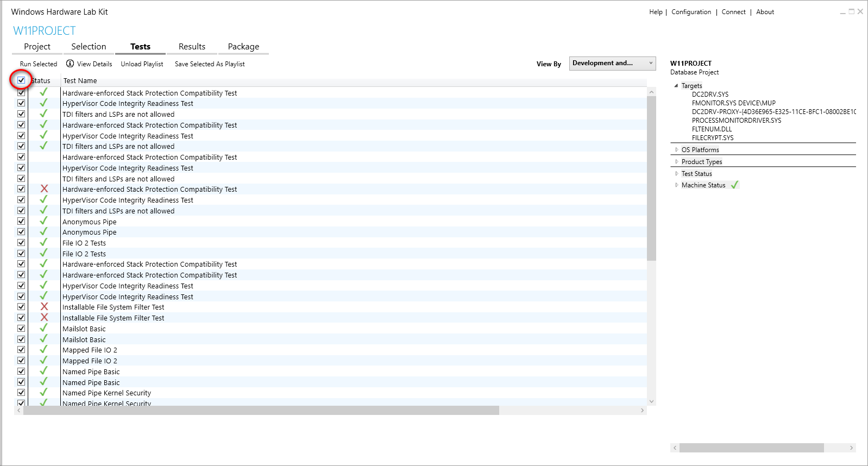Open the Configuration menu
Viewport: 868px width, 466px height.
click(x=691, y=12)
